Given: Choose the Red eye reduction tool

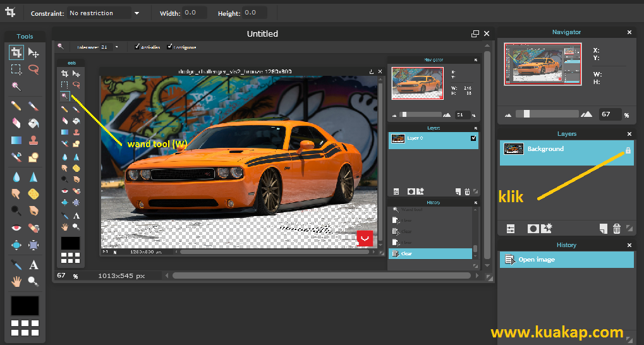Looking at the screenshot, I should [x=16, y=227].
